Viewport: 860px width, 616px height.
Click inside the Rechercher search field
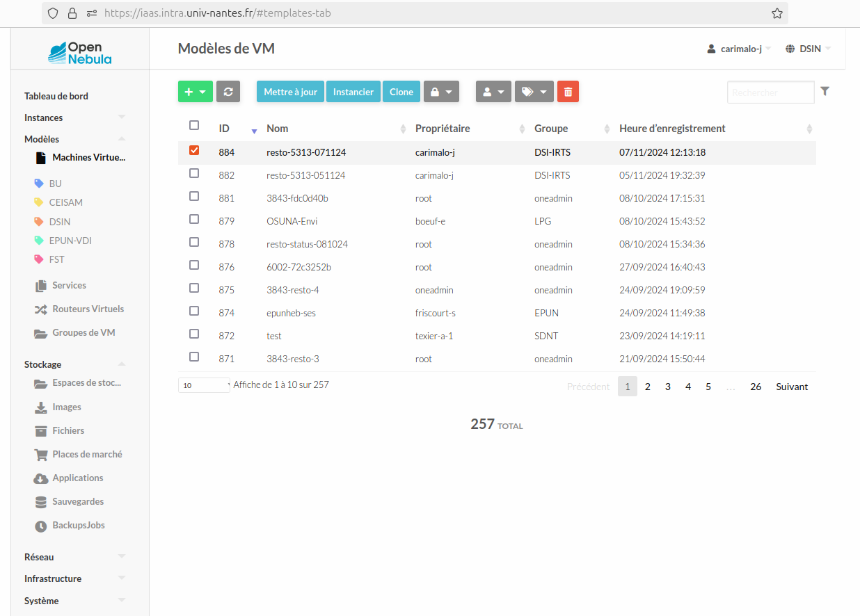(770, 91)
